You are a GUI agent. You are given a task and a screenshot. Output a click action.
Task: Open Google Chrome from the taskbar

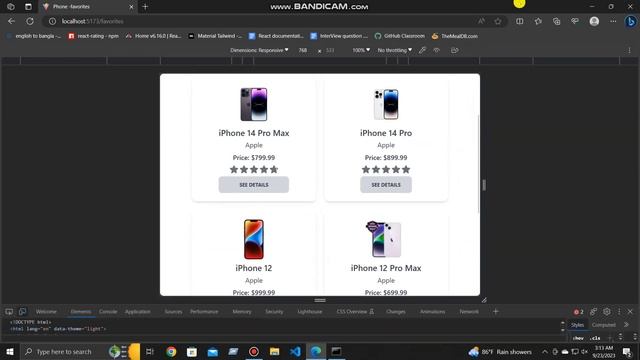171,351
